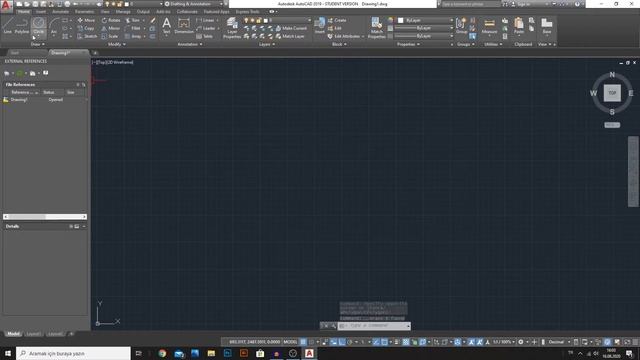This screenshot has height=360, width=640.
Task: Click the Stretch tool
Action: tap(87, 36)
